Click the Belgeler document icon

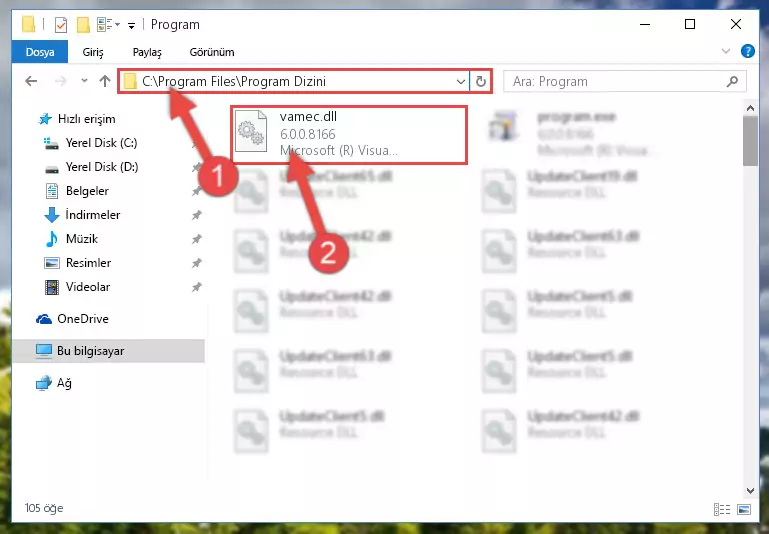click(51, 191)
